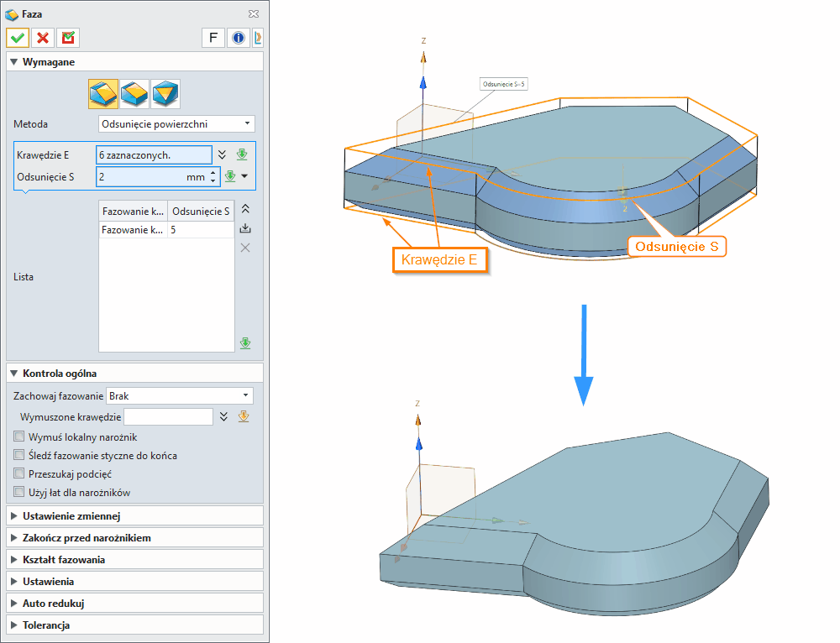This screenshot has width=840, height=643.
Task: Increase Odsunięcie S with the spinner arrow
Action: pos(213,172)
